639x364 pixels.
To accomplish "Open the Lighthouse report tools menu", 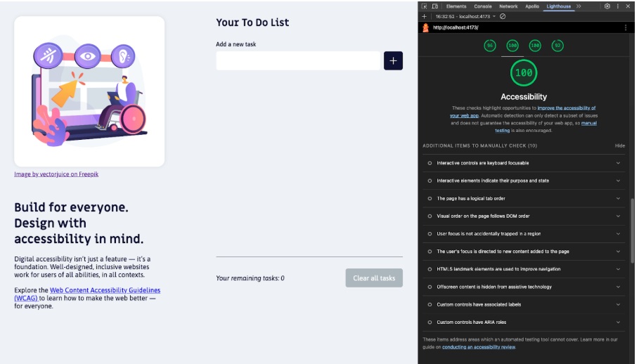I will tap(626, 27).
